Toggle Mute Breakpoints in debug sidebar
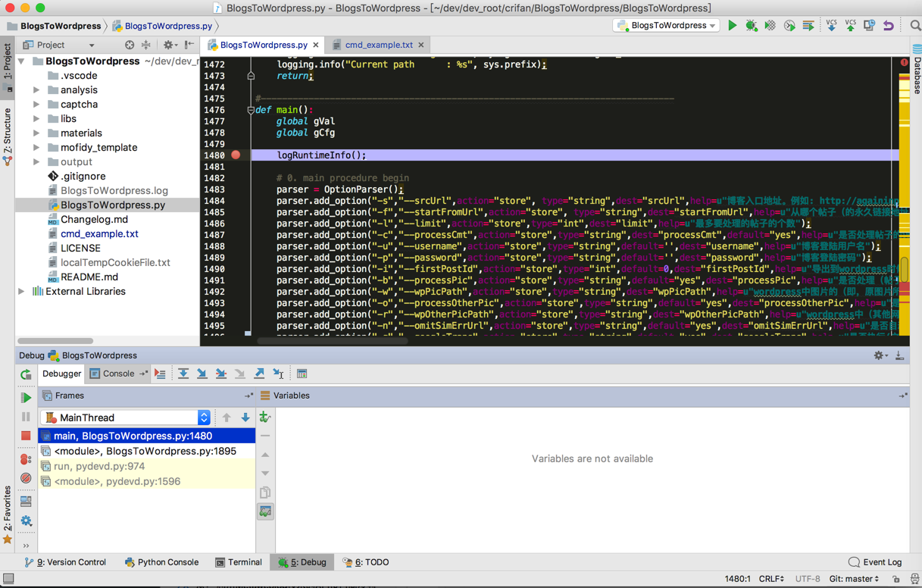Image resolution: width=922 pixels, height=588 pixels. 26,478
